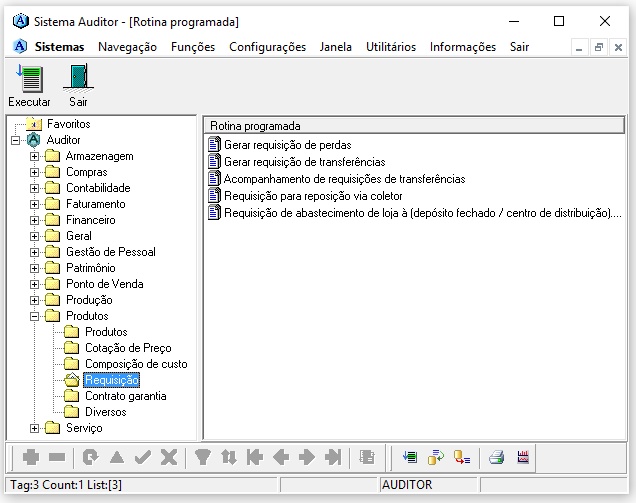The height and width of the screenshot is (503, 636).
Task: Click the grayed-out plus add icon
Action: 30,457
